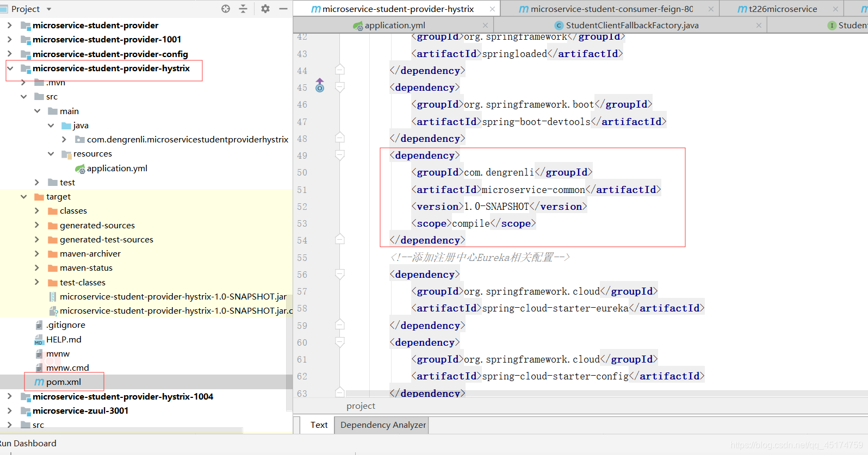Screen dimensions: 868x455
Task: Expand the test folder
Action: tap(37, 182)
